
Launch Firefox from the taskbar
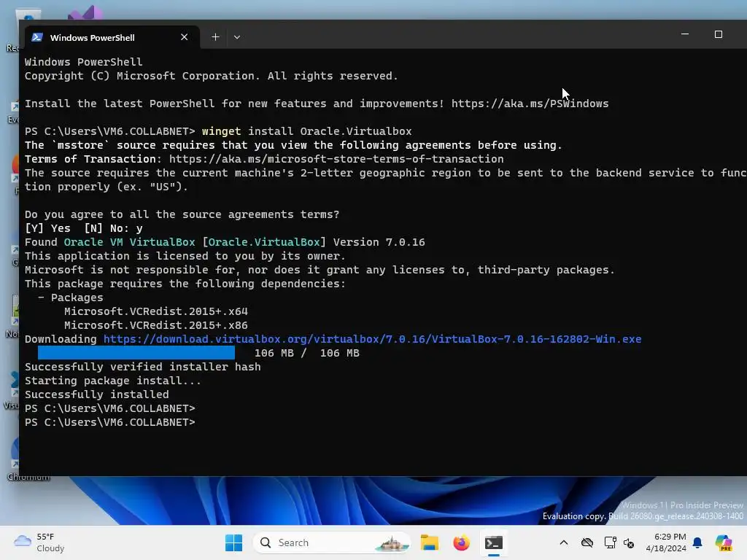pos(461,542)
